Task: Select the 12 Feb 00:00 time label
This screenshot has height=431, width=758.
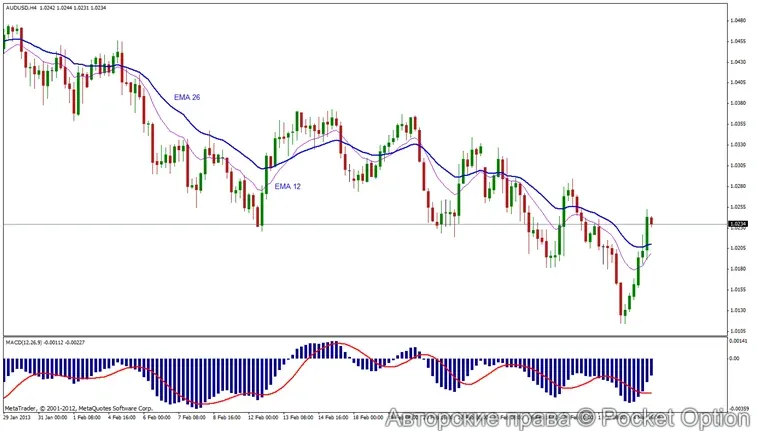Action: pyautogui.click(x=265, y=416)
